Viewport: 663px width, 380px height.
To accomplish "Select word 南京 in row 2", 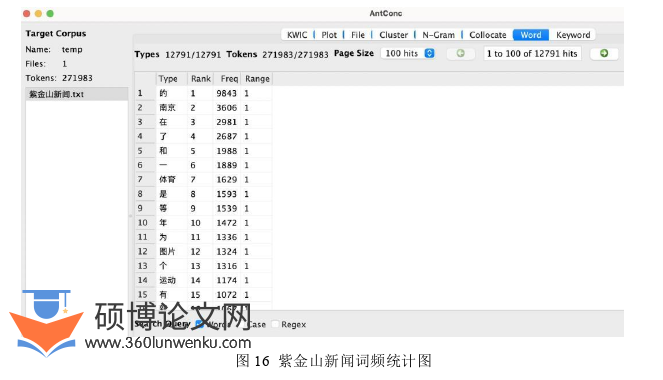I will (167, 108).
